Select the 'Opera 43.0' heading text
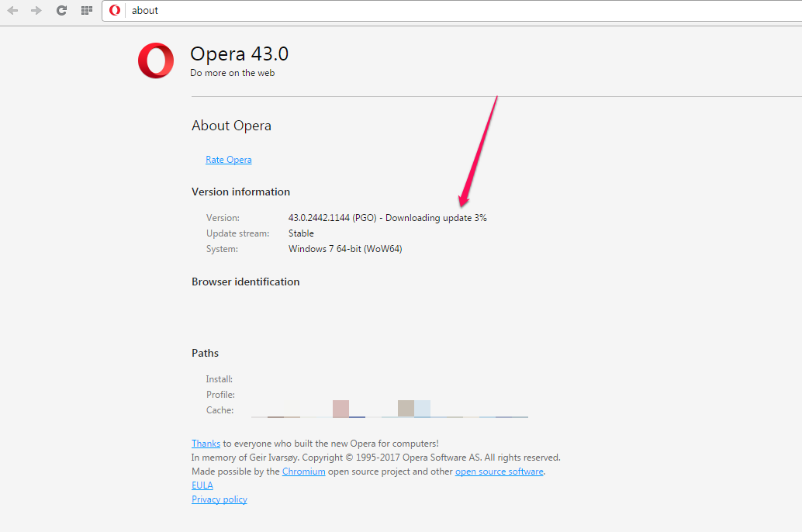Viewport: 802px width, 532px height. coord(240,54)
